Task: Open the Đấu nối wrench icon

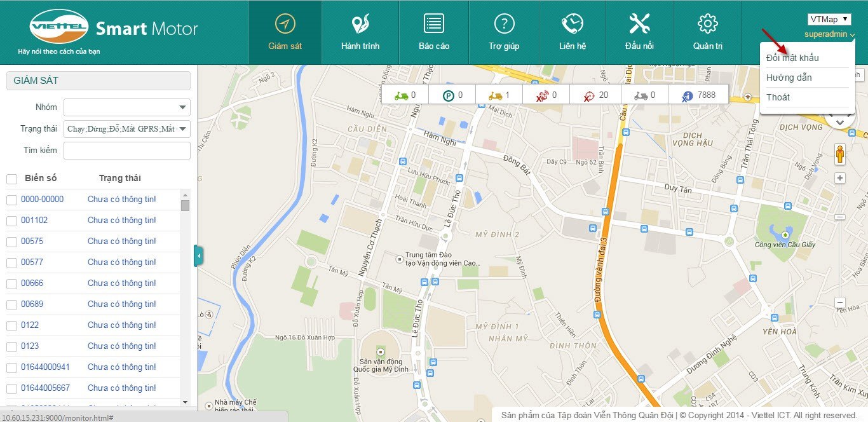Action: click(x=639, y=24)
